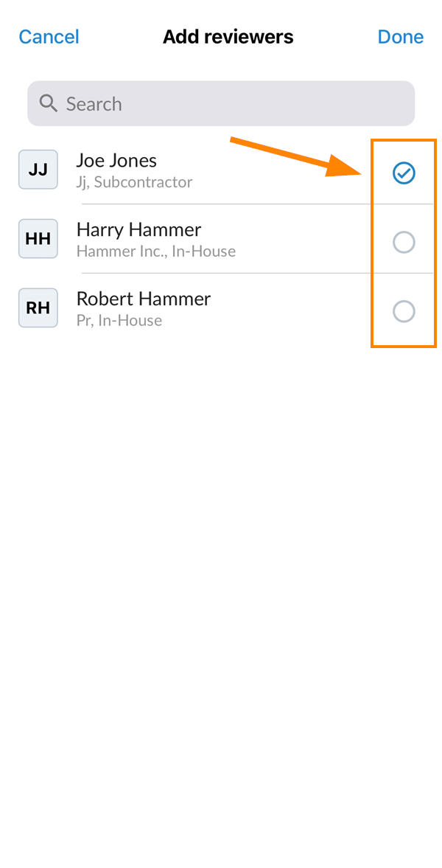Focus the Search input field
This screenshot has height=868, width=442.
point(228,104)
